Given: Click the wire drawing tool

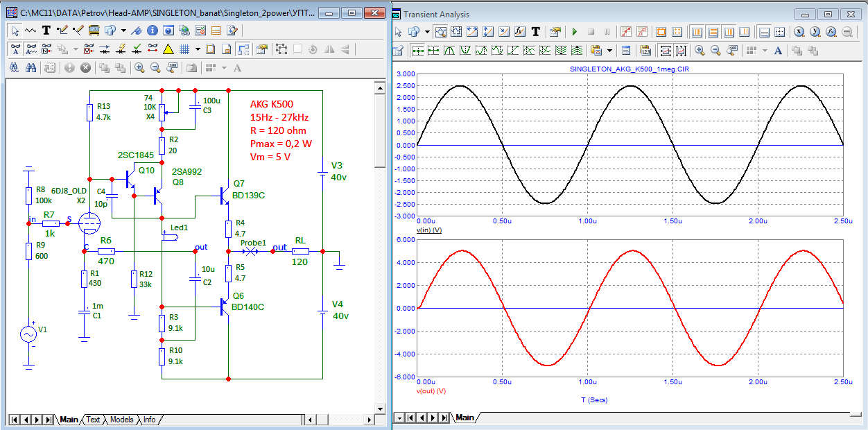Looking at the screenshot, I should pos(62,31).
